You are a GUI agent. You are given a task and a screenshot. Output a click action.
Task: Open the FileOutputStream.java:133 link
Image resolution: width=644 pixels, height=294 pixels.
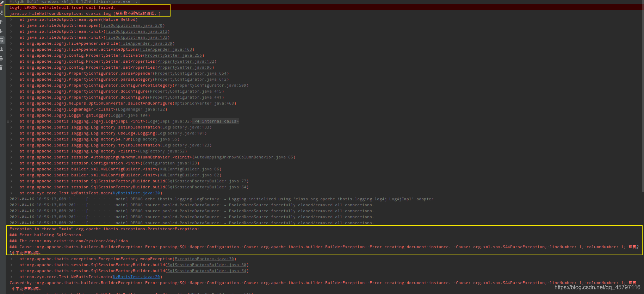coord(136,38)
